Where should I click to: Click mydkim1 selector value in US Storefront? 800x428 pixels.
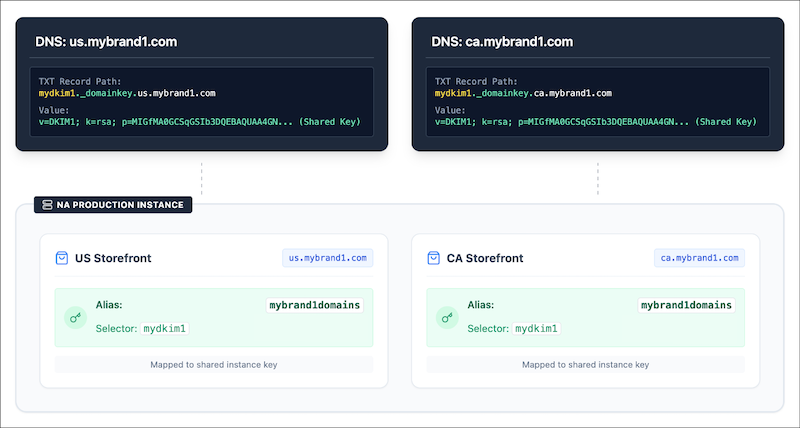coord(165,329)
